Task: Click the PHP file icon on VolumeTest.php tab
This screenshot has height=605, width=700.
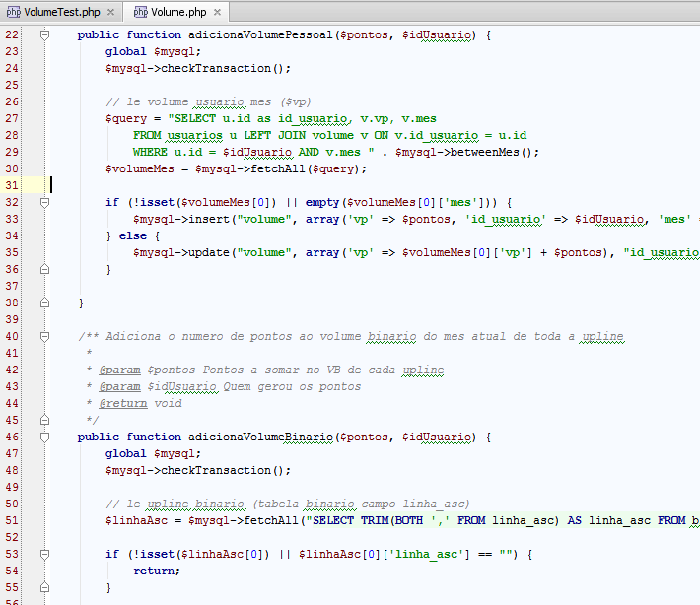Action: click(14, 12)
